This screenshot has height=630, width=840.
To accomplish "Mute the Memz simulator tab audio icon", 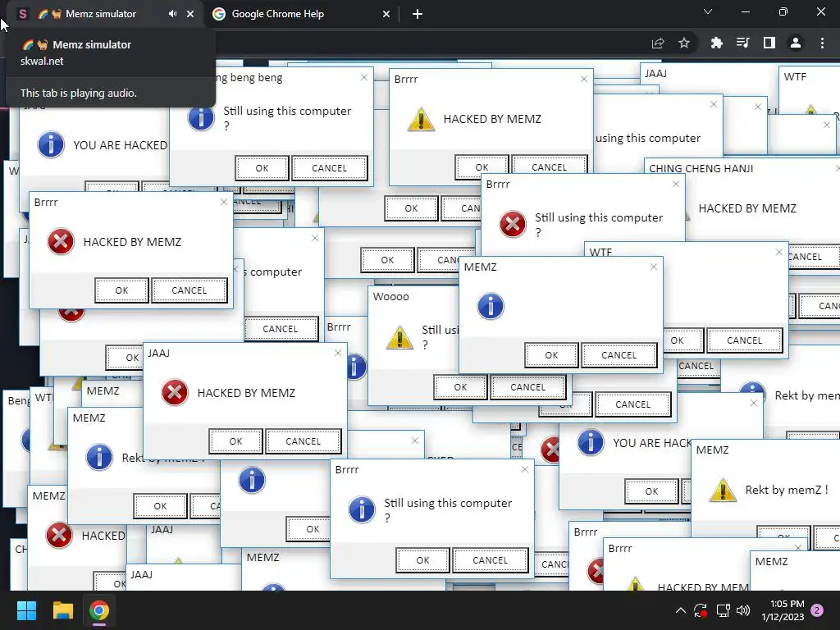I will click(x=172, y=14).
